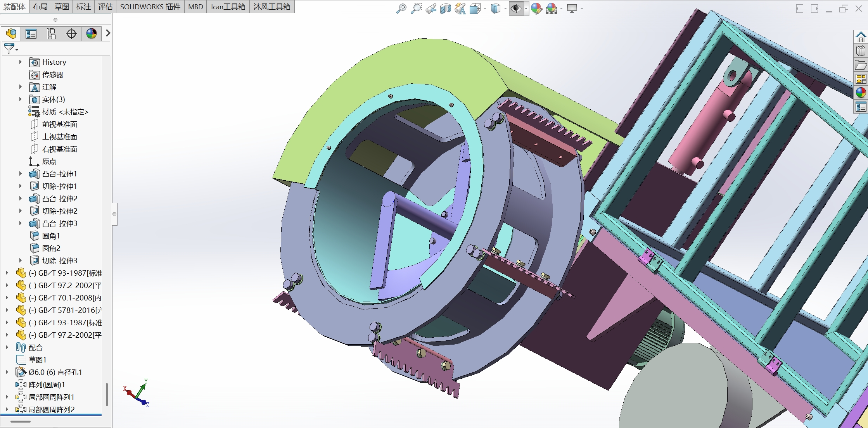
Task: Select the 原点 origin item
Action: [x=43, y=161]
